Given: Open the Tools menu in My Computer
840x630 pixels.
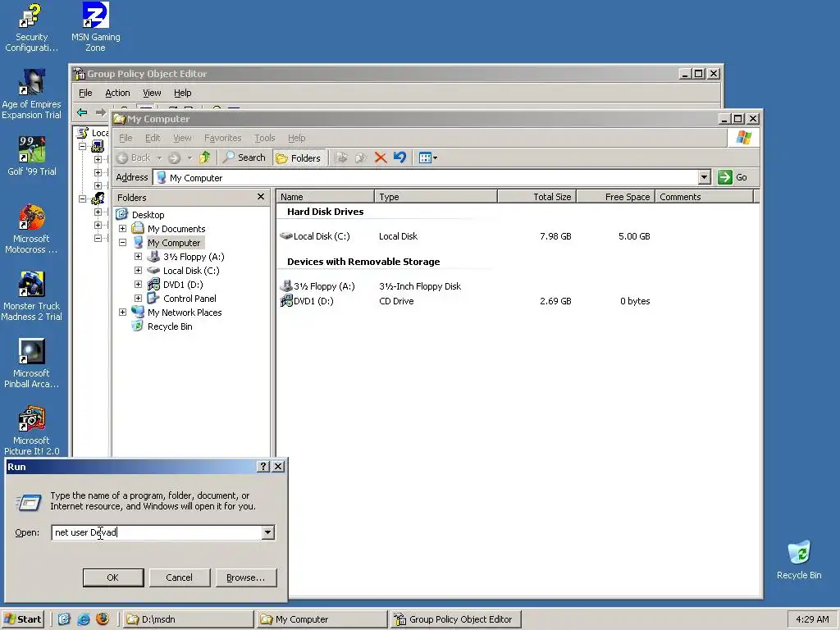Looking at the screenshot, I should pos(265,138).
